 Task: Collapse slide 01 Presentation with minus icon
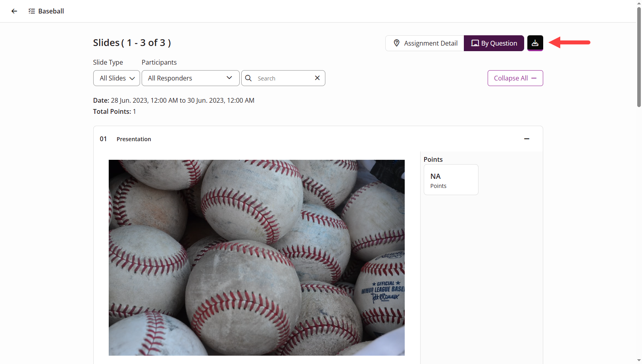[x=527, y=139]
